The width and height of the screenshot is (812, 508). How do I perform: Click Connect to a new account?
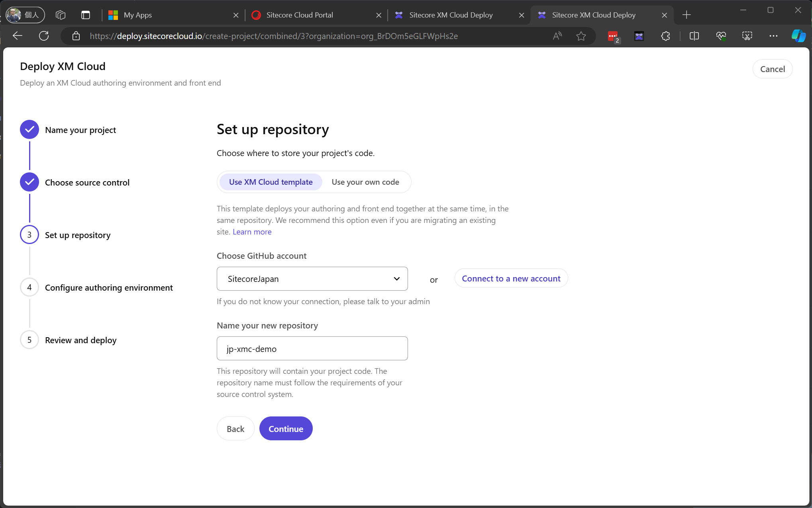coord(511,278)
